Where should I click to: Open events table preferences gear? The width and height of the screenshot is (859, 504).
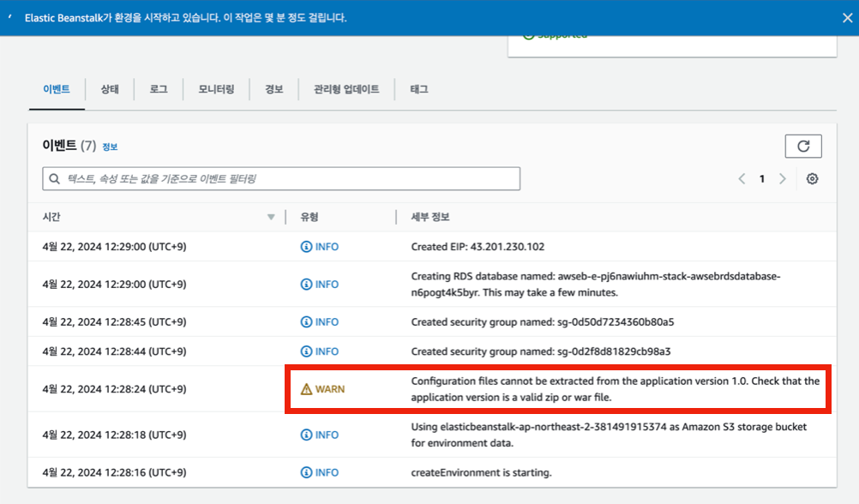pos(812,178)
